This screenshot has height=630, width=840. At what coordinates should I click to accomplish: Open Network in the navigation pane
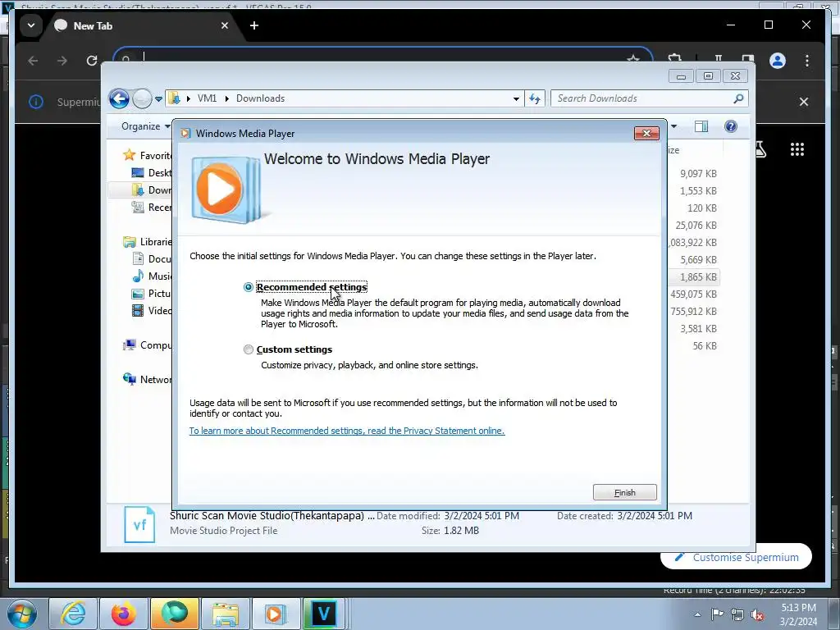point(147,379)
